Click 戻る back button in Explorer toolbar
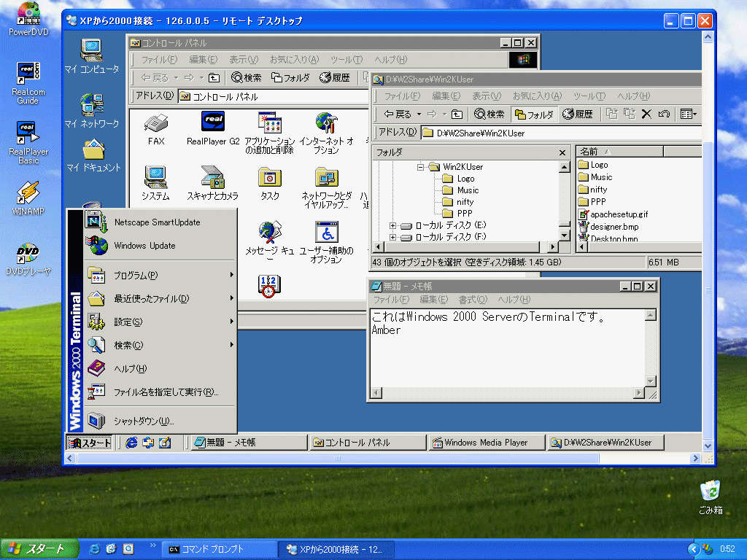This screenshot has width=747, height=560. [x=398, y=114]
